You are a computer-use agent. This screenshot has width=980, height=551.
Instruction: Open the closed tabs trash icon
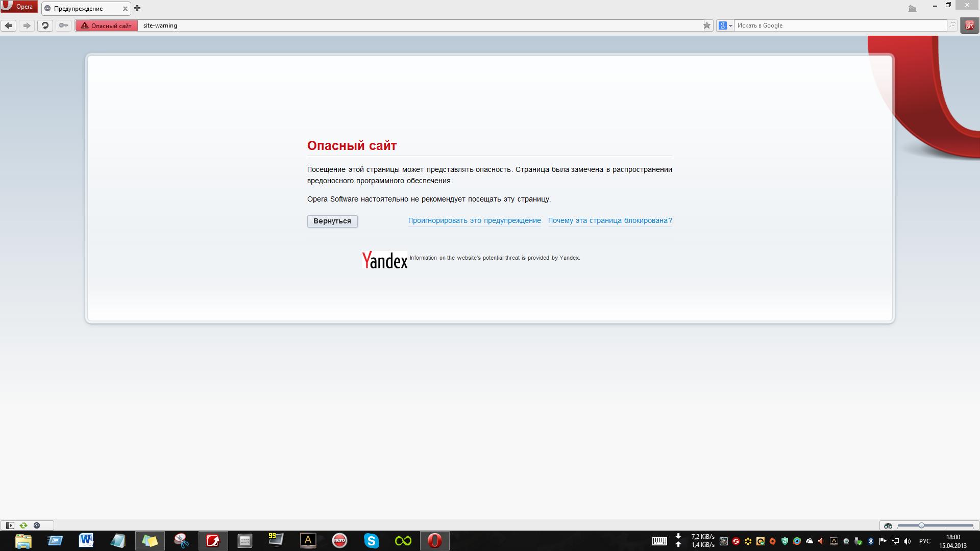click(x=912, y=8)
